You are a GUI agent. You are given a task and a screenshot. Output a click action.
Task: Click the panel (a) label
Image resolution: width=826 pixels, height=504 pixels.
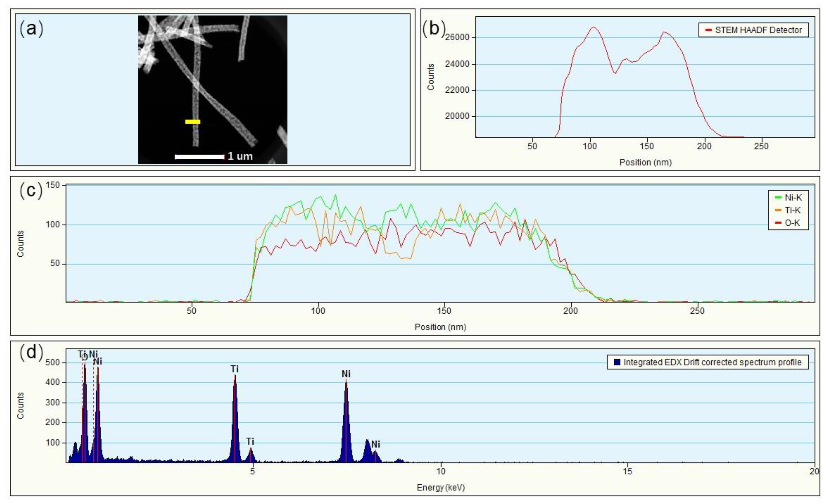pos(32,29)
